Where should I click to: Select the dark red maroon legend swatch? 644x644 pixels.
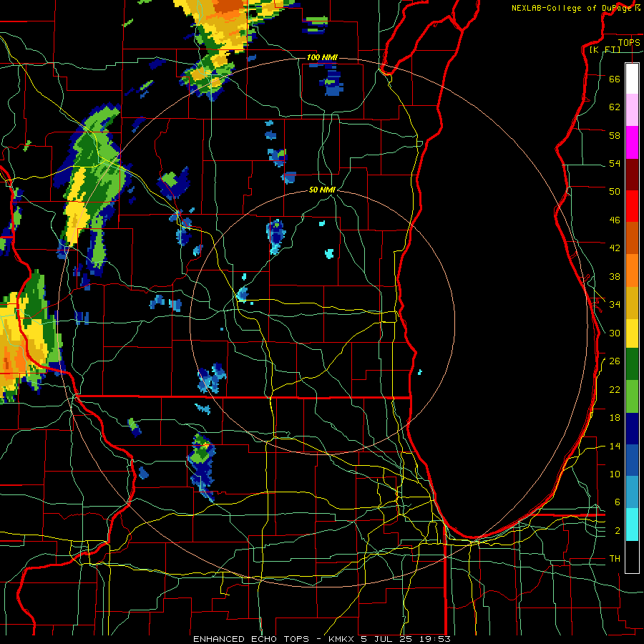click(x=632, y=174)
